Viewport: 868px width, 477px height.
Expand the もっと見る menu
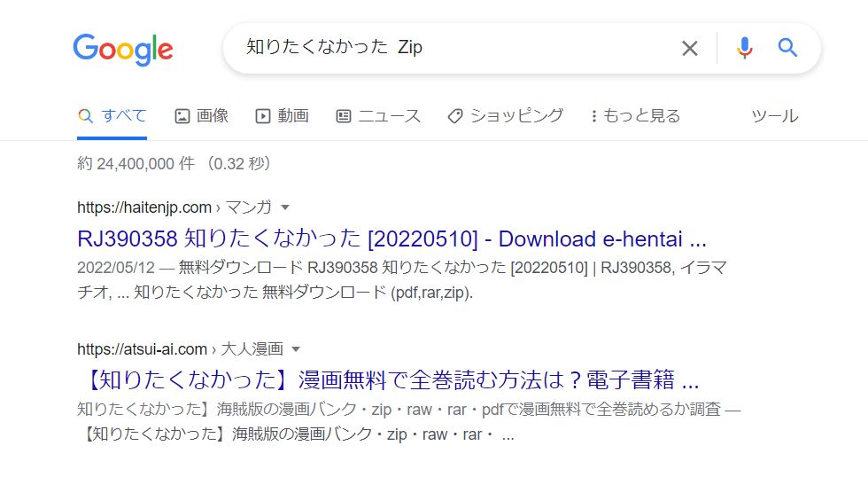click(x=636, y=116)
